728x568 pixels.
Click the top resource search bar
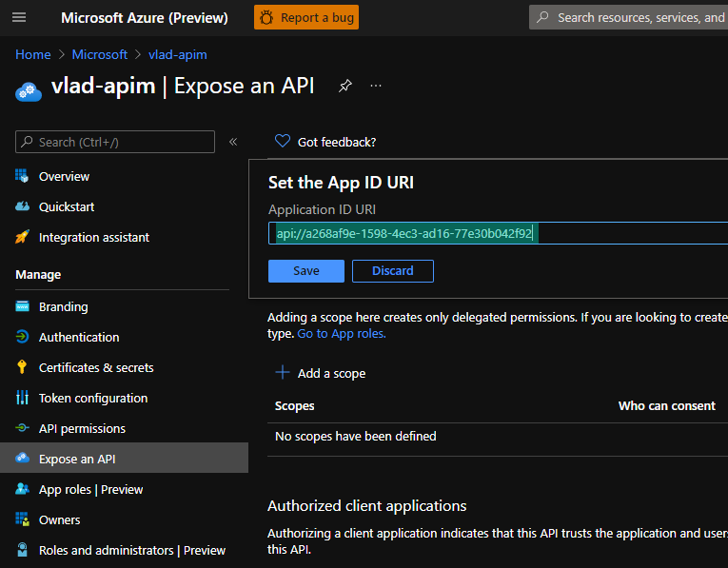[x=633, y=17]
